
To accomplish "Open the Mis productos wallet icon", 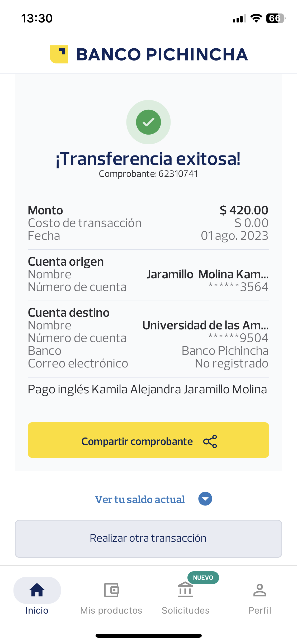I will (x=111, y=590).
